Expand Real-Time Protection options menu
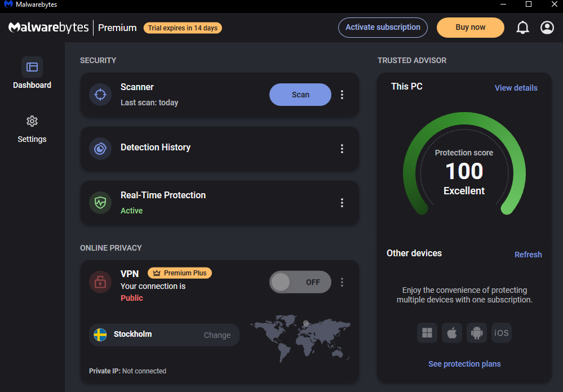Image resolution: width=563 pixels, height=392 pixels. click(342, 203)
